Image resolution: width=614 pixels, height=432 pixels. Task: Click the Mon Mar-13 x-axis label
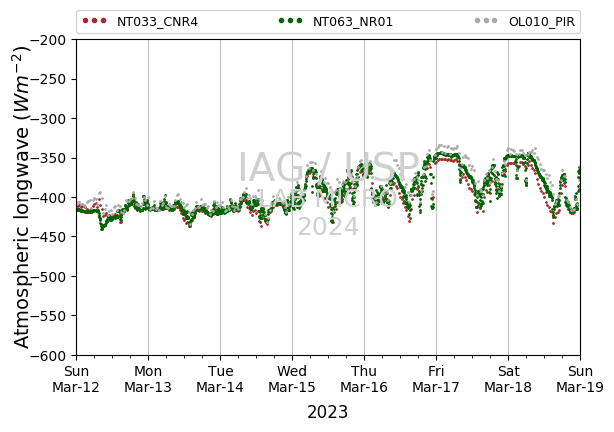148,379
